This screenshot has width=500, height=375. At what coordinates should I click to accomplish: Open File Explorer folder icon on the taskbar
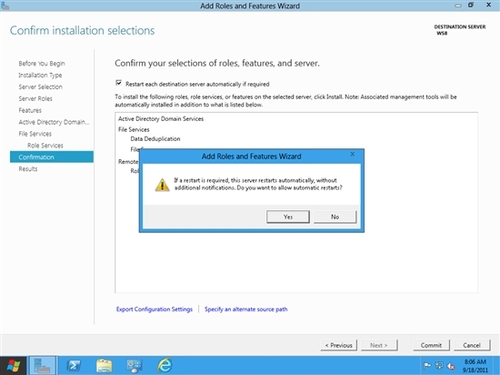[104, 366]
